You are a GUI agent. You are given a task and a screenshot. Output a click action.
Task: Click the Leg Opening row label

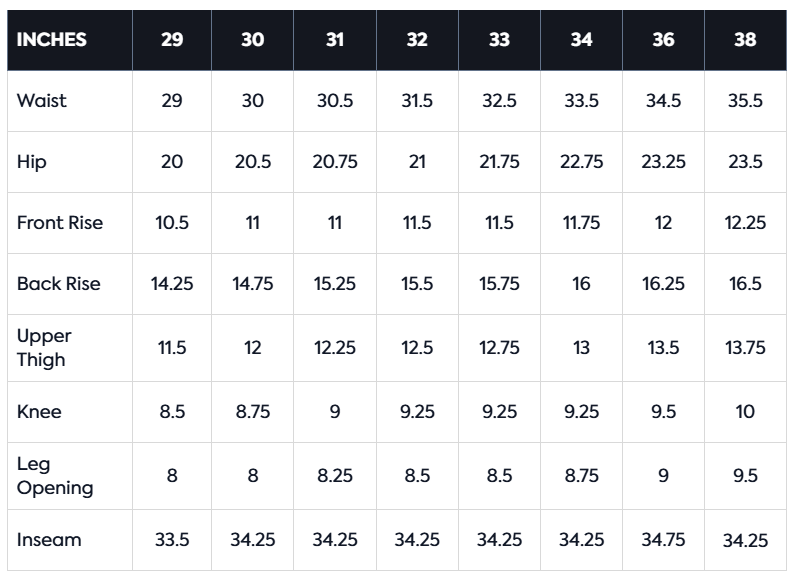pyautogui.click(x=55, y=476)
